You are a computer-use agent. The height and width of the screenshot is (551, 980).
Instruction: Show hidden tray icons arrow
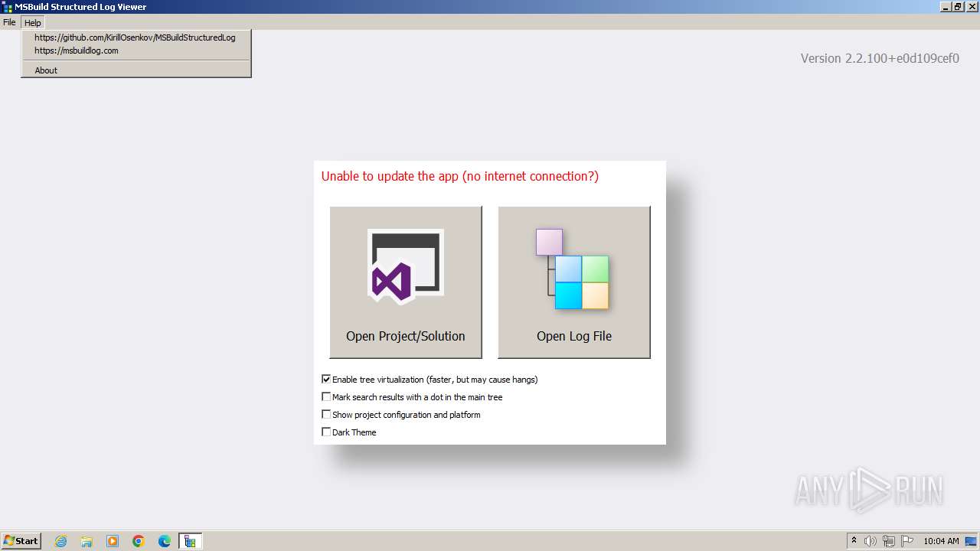click(x=854, y=541)
